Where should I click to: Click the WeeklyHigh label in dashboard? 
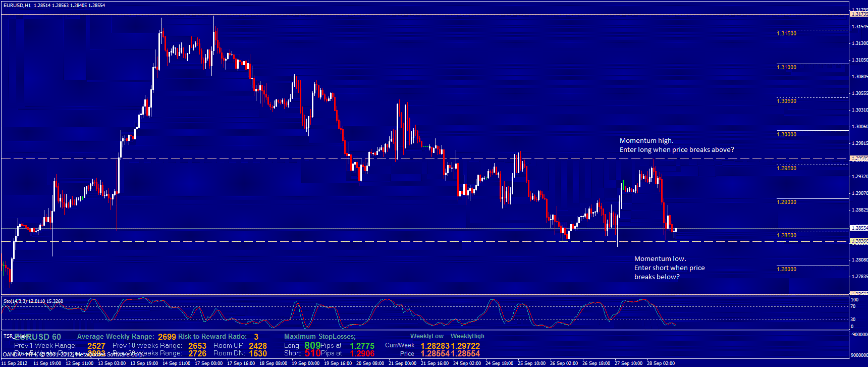click(x=467, y=336)
